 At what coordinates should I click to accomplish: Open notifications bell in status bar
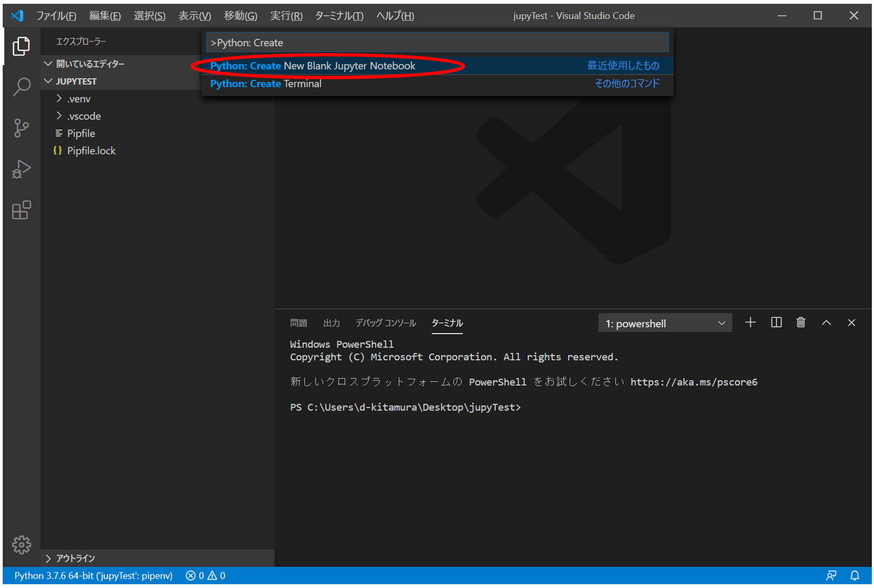(x=855, y=576)
